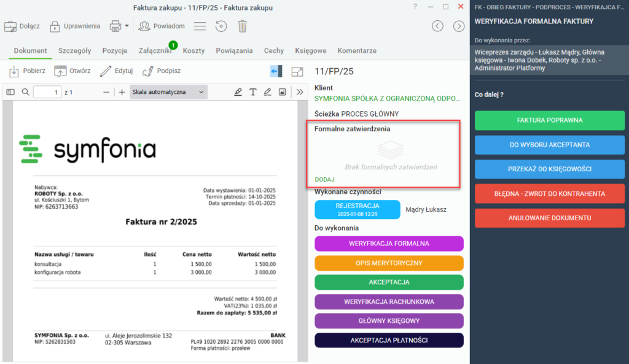Expand the printer dropdown arrow
Image resolution: width=629 pixels, height=364 pixels.
pyautogui.click(x=127, y=26)
